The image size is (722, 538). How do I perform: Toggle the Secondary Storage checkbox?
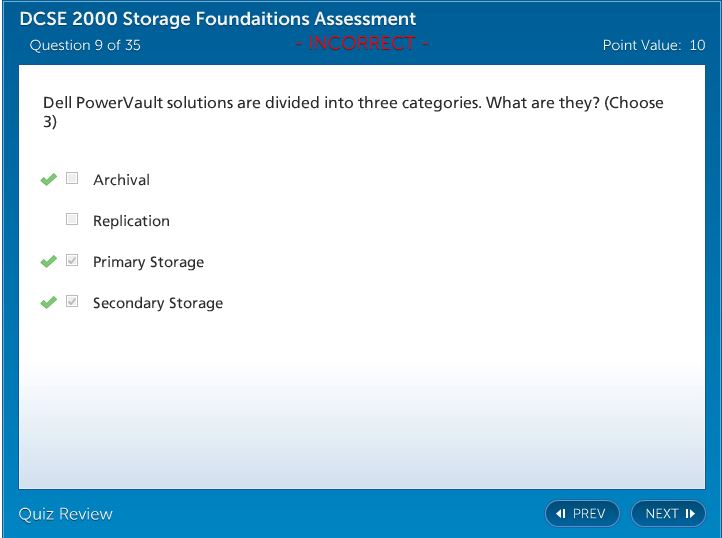click(x=72, y=302)
